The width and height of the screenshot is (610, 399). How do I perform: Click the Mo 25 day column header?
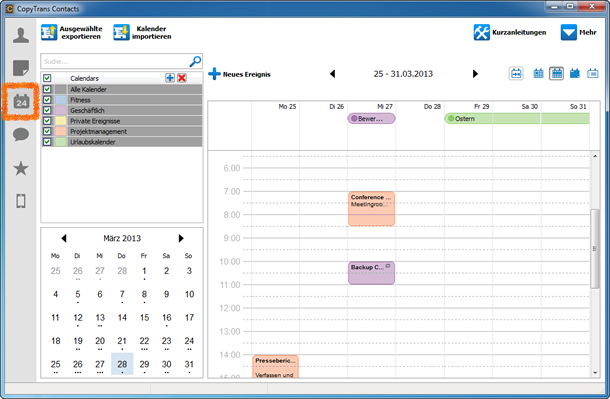[287, 107]
